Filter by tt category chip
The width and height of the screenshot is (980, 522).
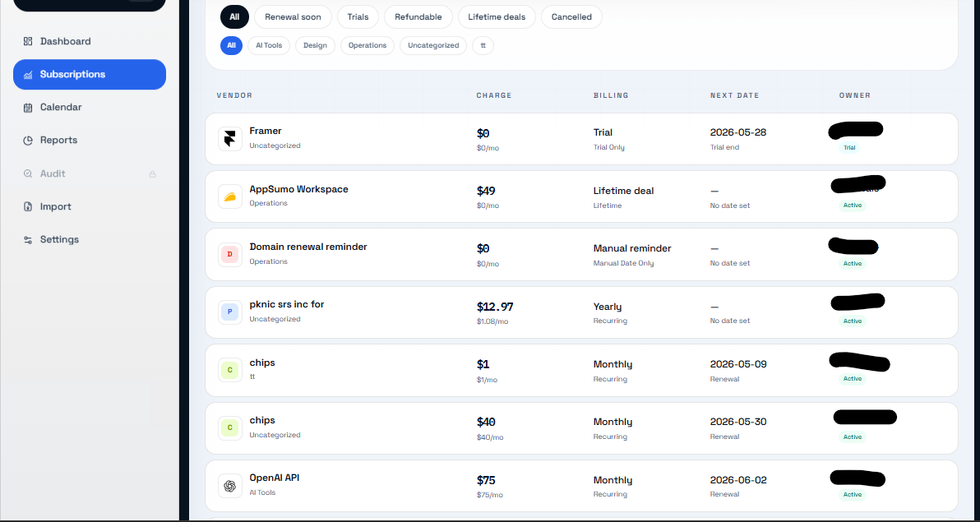(483, 45)
